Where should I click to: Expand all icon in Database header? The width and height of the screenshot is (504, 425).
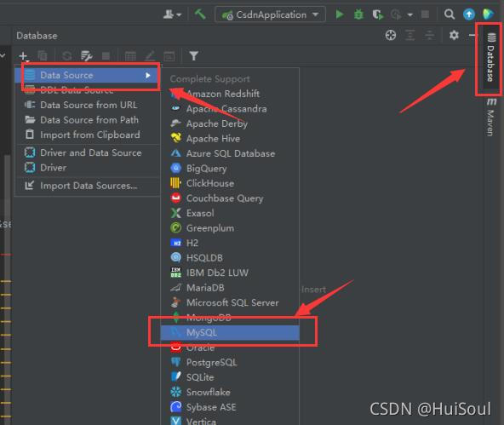(409, 35)
